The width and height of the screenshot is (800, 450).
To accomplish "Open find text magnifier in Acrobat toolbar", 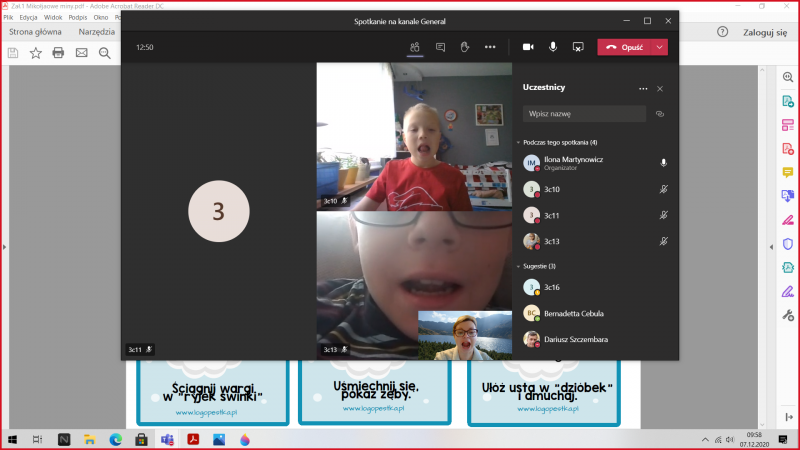I will [105, 53].
